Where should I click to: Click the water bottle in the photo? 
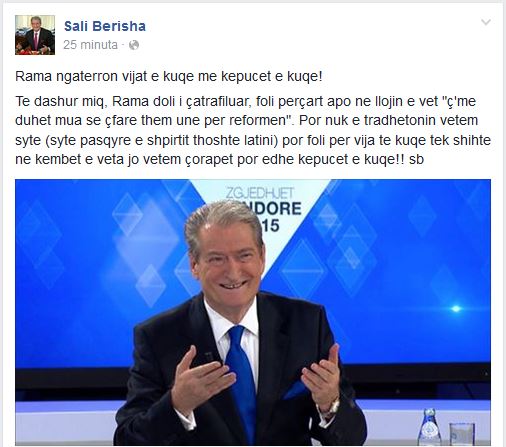(x=429, y=426)
